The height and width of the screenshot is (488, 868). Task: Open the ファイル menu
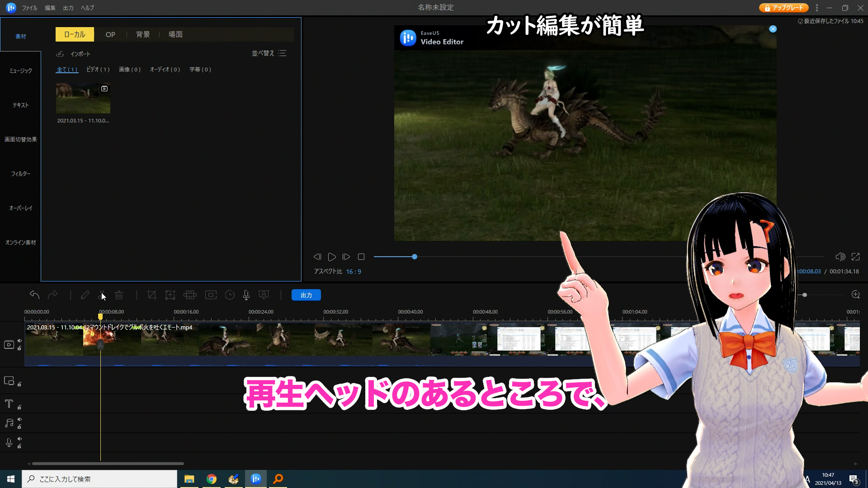[29, 8]
